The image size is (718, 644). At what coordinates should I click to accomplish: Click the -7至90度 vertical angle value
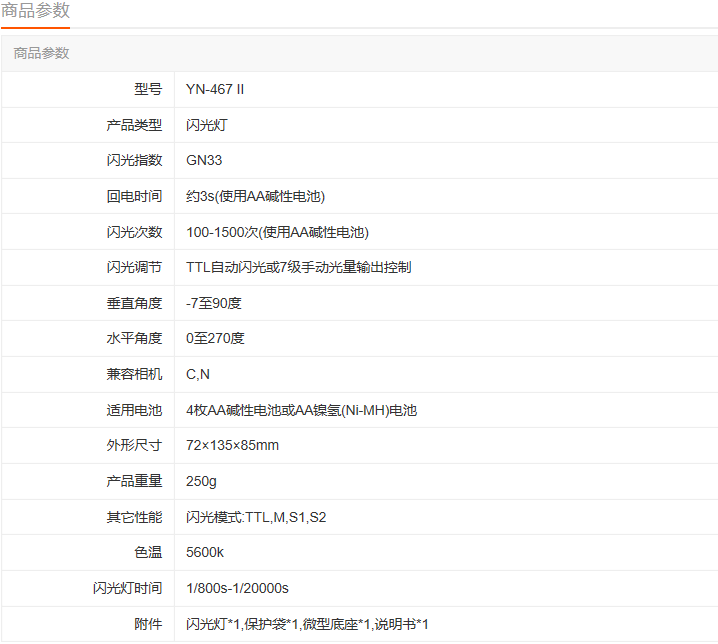coord(213,303)
